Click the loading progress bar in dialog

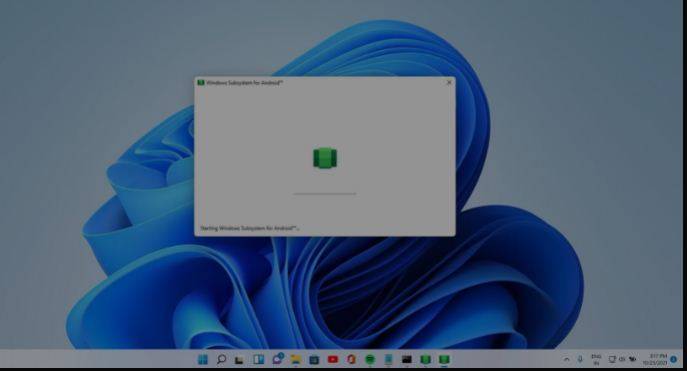pyautogui.click(x=325, y=194)
